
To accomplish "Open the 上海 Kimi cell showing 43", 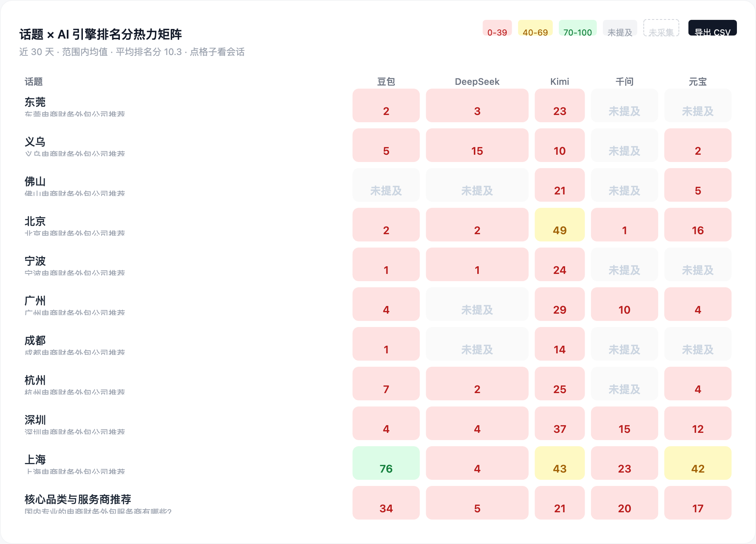I will (x=560, y=463).
